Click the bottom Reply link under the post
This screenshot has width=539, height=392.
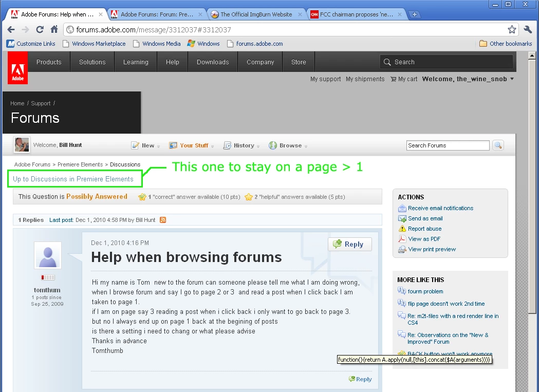click(x=360, y=379)
